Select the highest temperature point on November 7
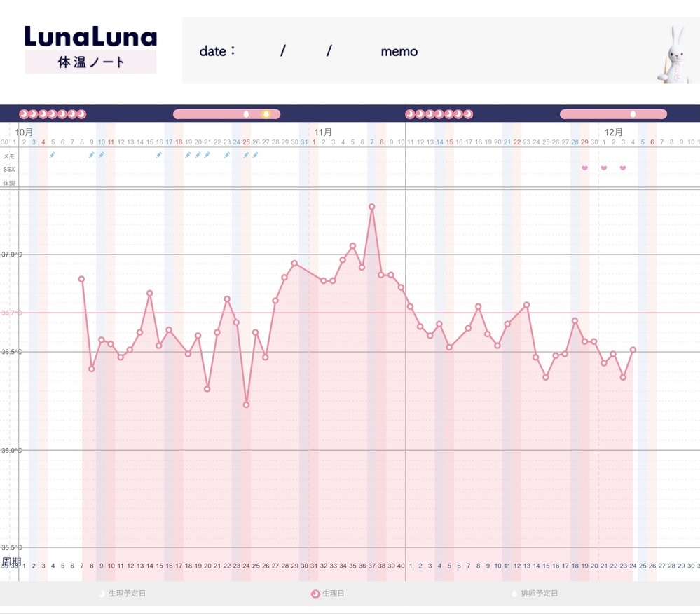This screenshot has height=614, width=700. coord(371,207)
